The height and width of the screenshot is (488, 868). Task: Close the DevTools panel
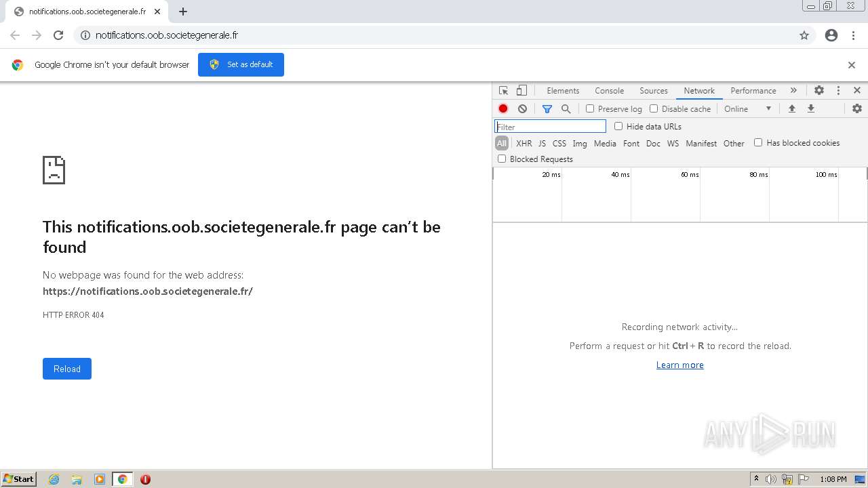(857, 90)
